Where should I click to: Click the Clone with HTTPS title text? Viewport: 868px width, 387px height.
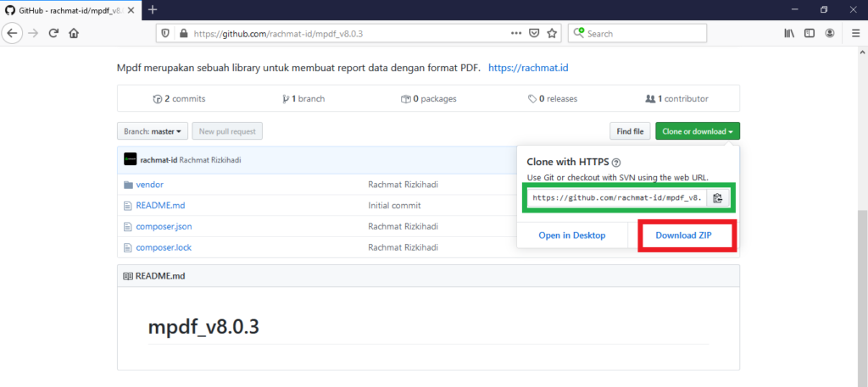(568, 163)
